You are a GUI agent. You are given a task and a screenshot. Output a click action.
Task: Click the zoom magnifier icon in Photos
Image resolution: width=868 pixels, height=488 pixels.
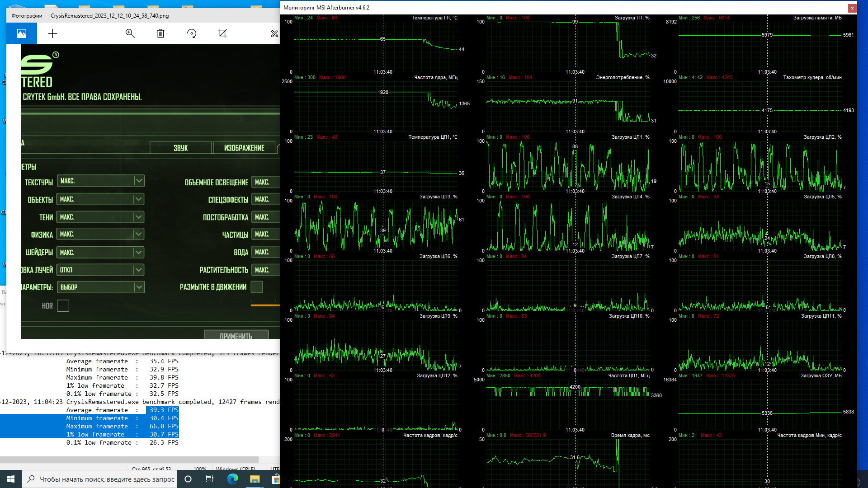[130, 33]
